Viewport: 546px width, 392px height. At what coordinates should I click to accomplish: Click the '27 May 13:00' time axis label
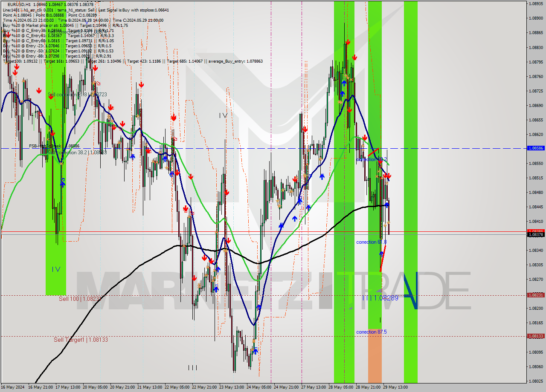tap(314, 387)
